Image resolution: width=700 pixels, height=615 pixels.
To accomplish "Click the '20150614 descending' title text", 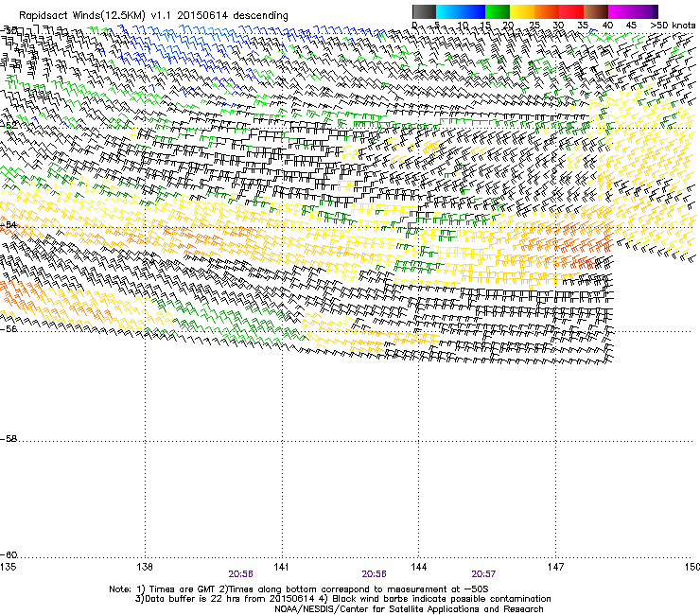I will point(232,16).
